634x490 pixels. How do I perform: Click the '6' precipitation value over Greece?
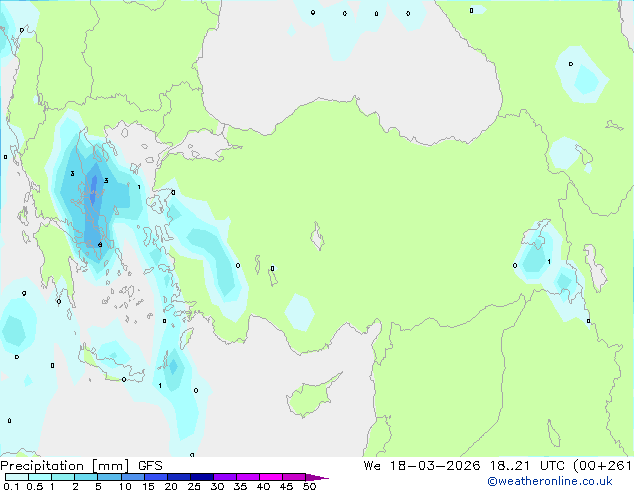click(100, 245)
